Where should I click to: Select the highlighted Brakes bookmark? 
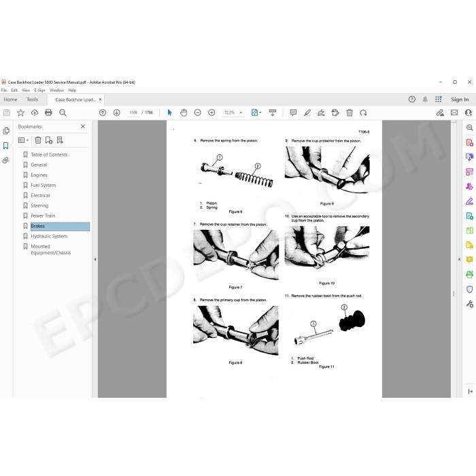click(60, 226)
